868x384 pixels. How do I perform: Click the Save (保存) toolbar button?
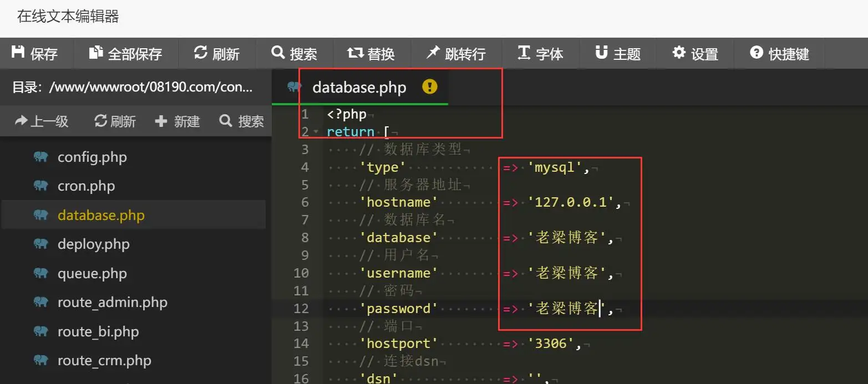pyautogui.click(x=35, y=54)
